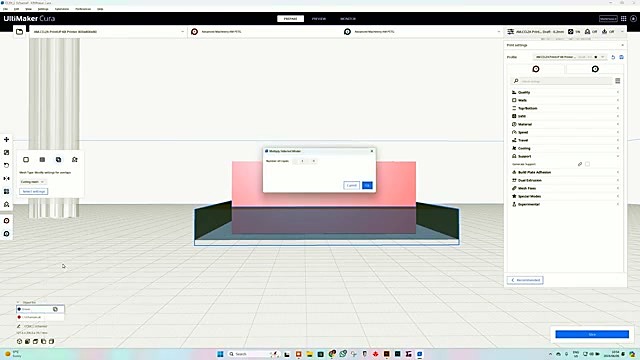Switch to left view camera icon
The image size is (640, 360).
point(44,341)
